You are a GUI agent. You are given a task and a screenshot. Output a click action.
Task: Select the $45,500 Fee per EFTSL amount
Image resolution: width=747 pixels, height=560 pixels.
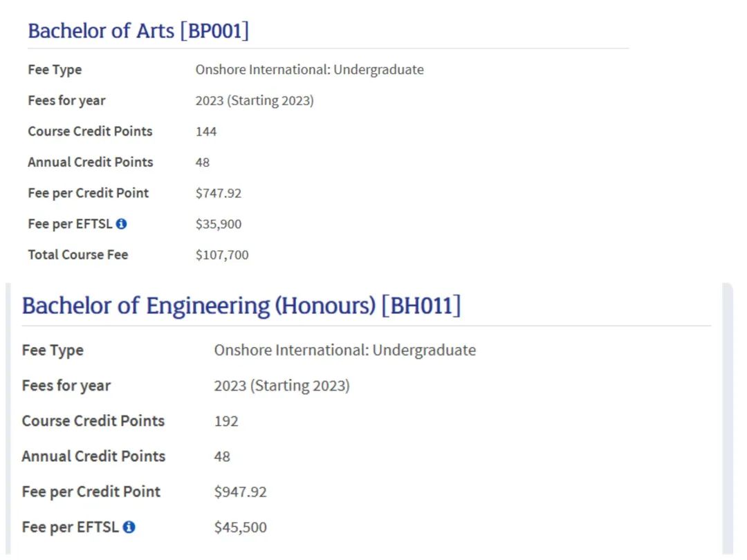tap(240, 528)
